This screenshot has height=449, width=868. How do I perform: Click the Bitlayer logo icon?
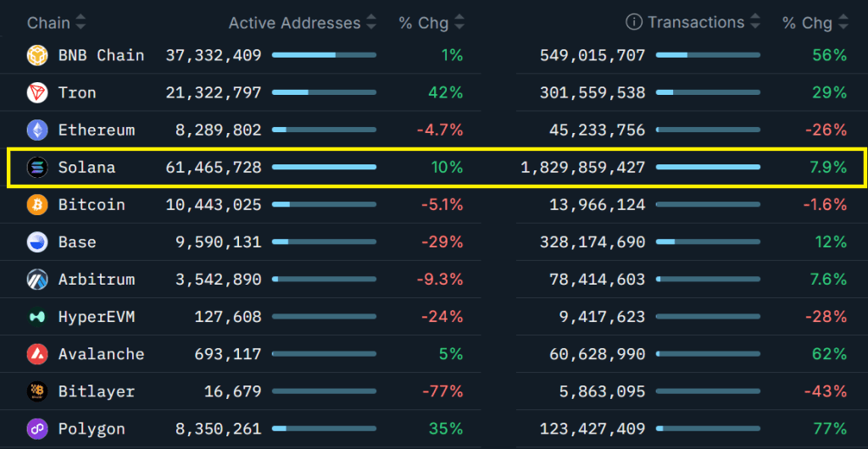[x=37, y=391]
